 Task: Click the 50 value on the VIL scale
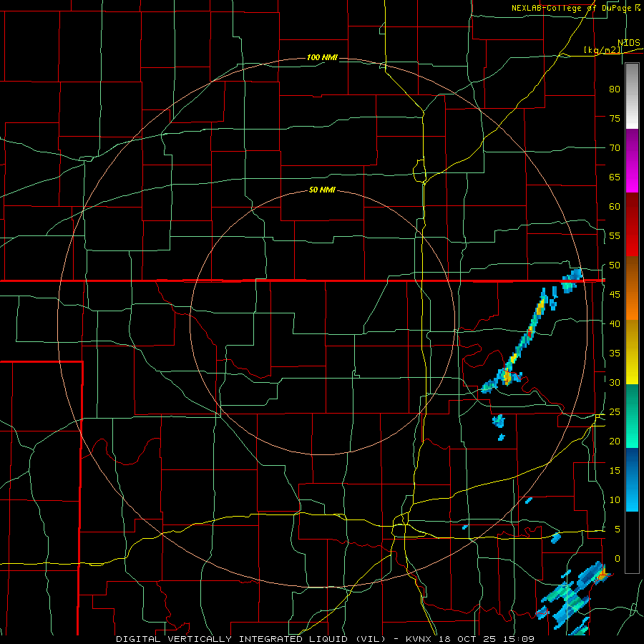615,265
